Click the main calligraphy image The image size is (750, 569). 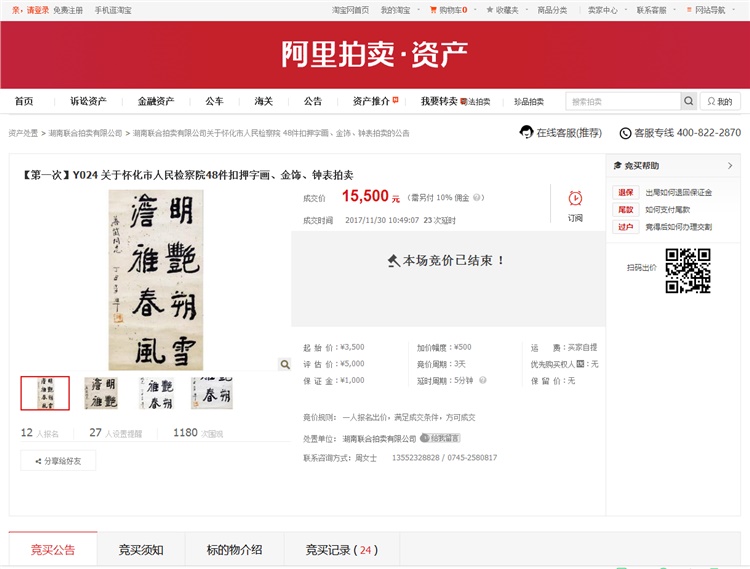tap(156, 280)
